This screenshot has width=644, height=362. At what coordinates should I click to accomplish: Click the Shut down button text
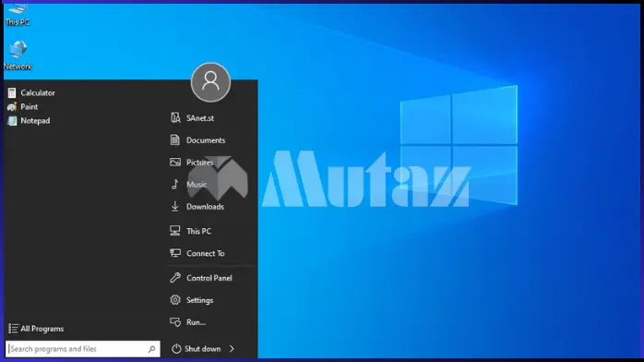pos(202,349)
